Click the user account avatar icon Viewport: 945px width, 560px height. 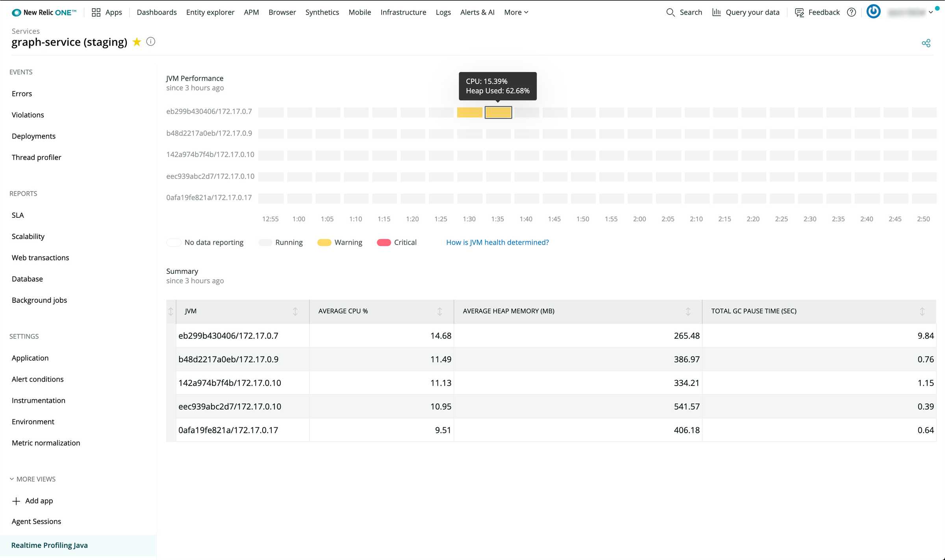click(x=873, y=11)
